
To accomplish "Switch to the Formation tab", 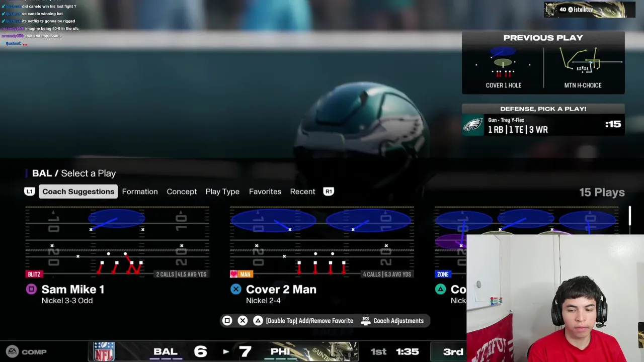I will pos(140,192).
